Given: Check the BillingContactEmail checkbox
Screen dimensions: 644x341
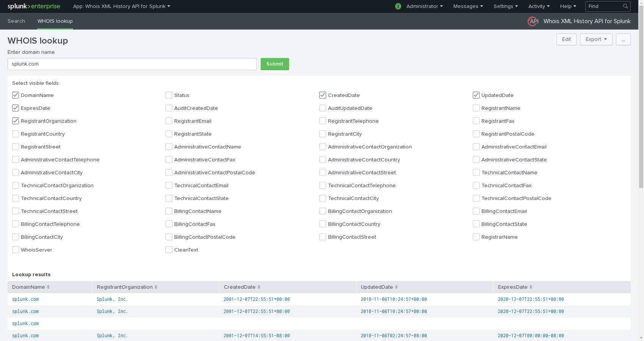Looking at the screenshot, I should pos(476,211).
